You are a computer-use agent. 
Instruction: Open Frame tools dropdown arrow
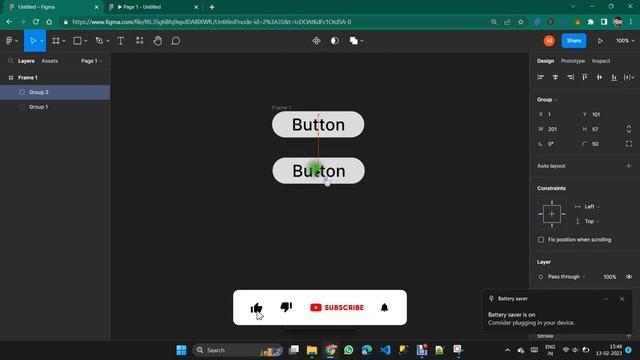64,41
